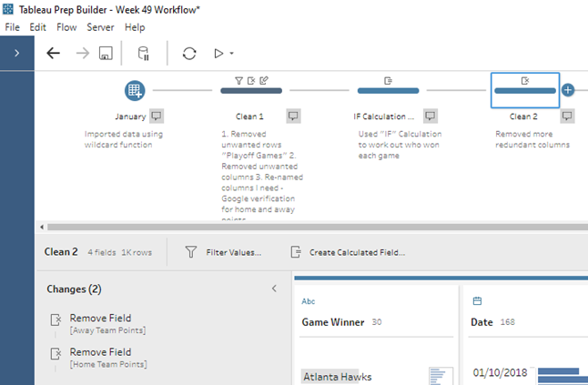
Task: Expand the left connections pane
Action: pos(16,53)
